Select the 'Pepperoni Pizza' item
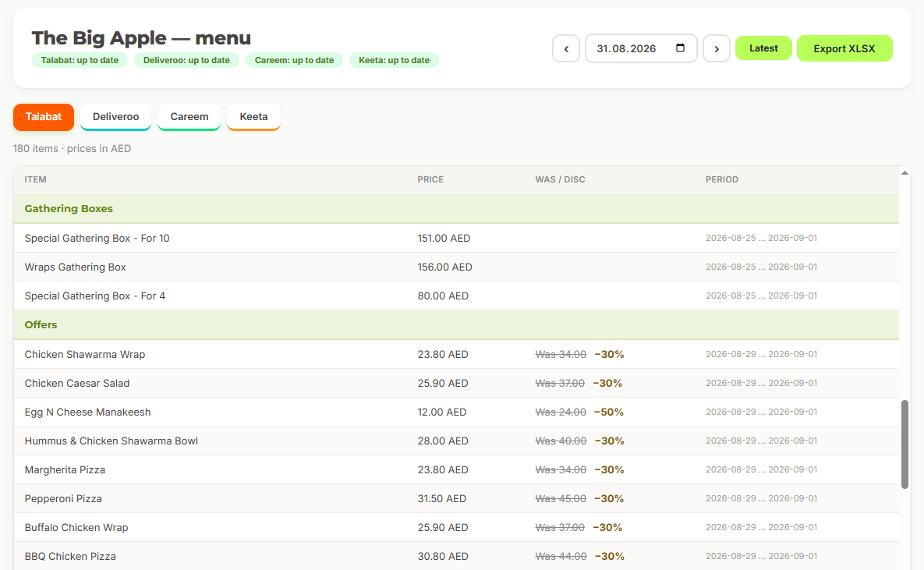 (x=63, y=499)
